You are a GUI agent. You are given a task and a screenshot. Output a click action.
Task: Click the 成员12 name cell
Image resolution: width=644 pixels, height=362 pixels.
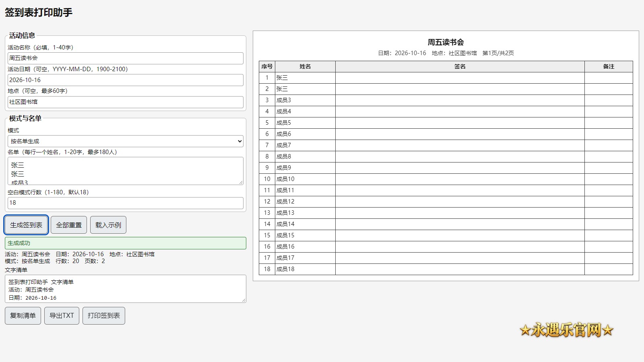[305, 202]
